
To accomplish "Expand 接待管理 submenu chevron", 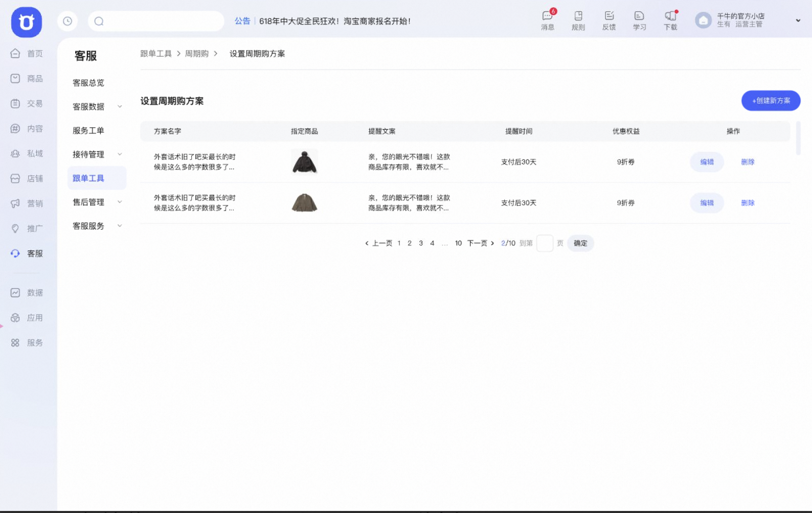I will (x=120, y=154).
